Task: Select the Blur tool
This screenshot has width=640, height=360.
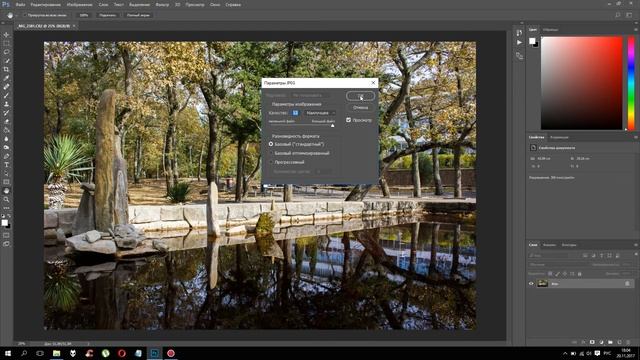Action: 6,139
